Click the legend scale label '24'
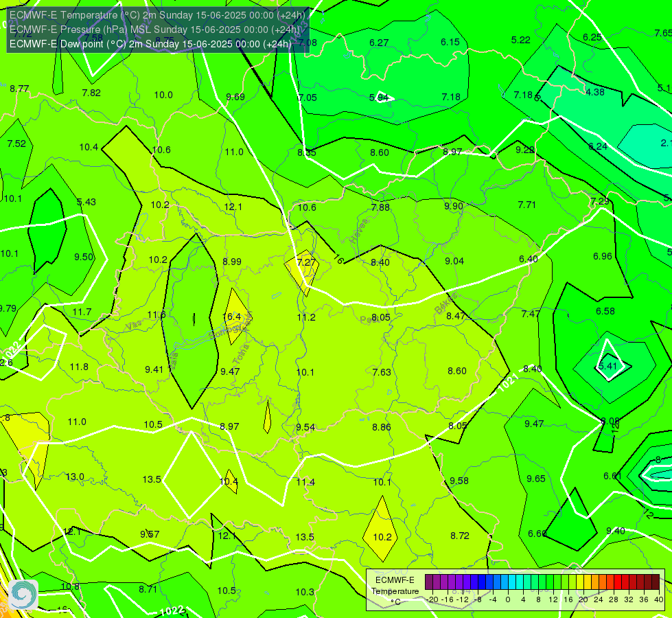Screen dimensions: 672x618 click(599, 599)
